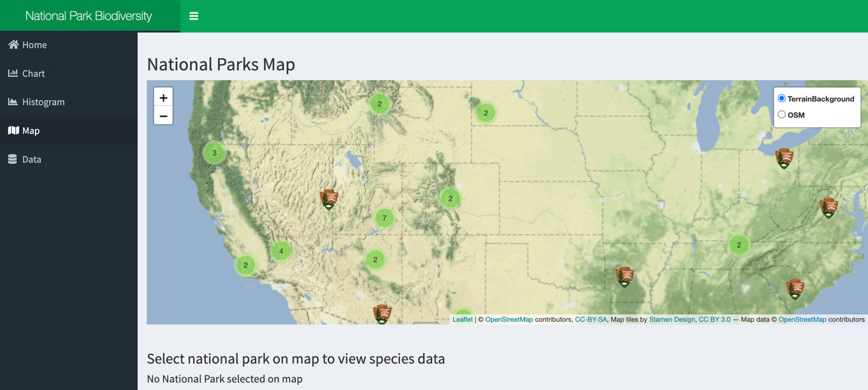Open the Data sidebar menu item
Viewport: 868px width, 390px height.
pos(31,160)
